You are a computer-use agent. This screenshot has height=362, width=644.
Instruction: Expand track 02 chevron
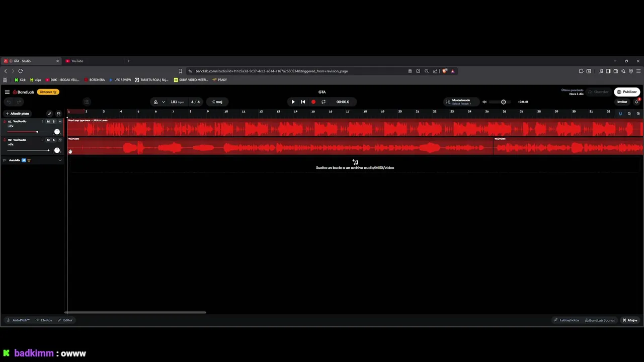[x=60, y=140]
